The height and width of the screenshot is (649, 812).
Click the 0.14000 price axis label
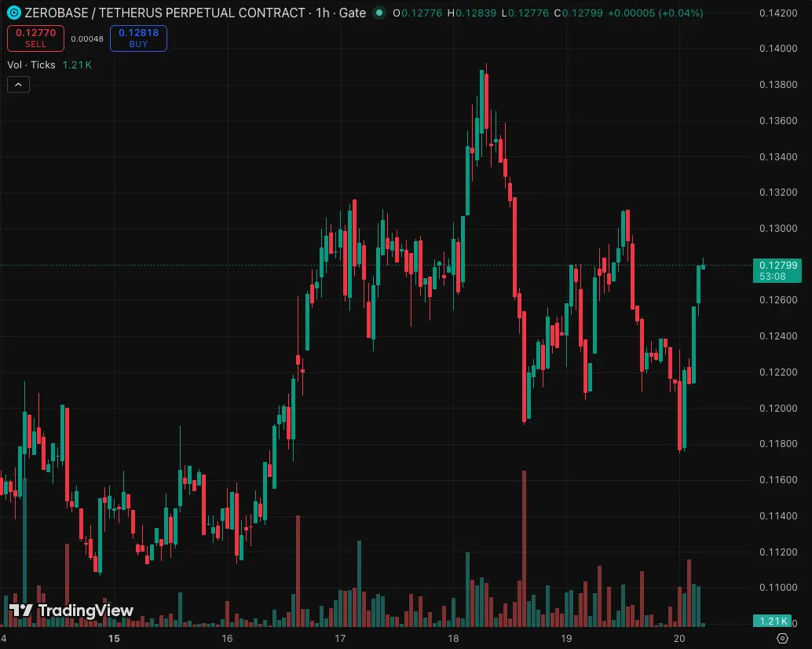click(x=778, y=49)
